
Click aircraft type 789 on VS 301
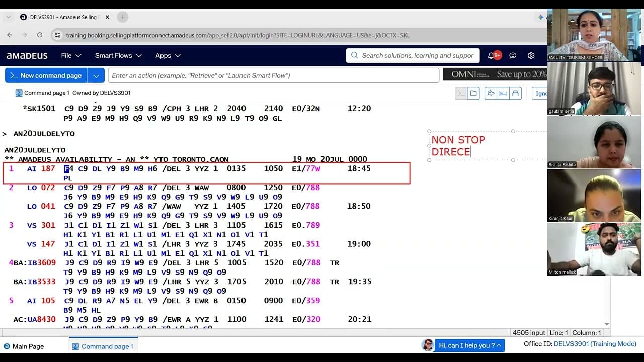pyautogui.click(x=313, y=225)
